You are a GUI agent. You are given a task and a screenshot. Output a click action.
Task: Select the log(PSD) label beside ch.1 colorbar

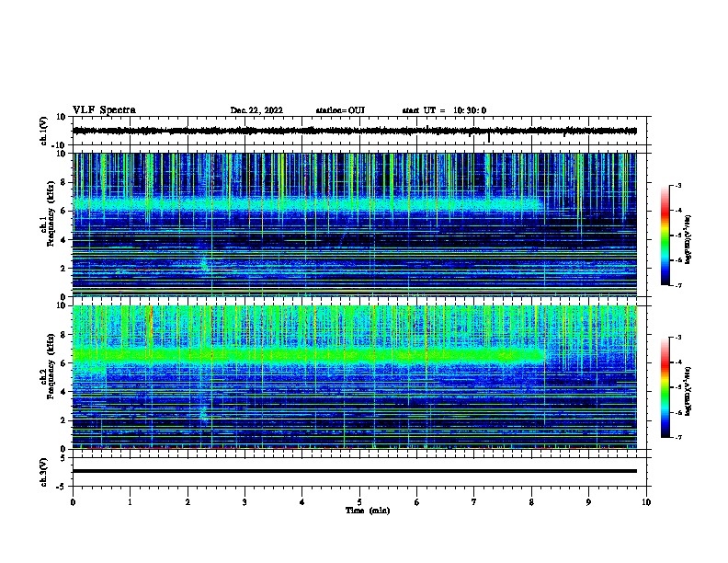point(688,239)
